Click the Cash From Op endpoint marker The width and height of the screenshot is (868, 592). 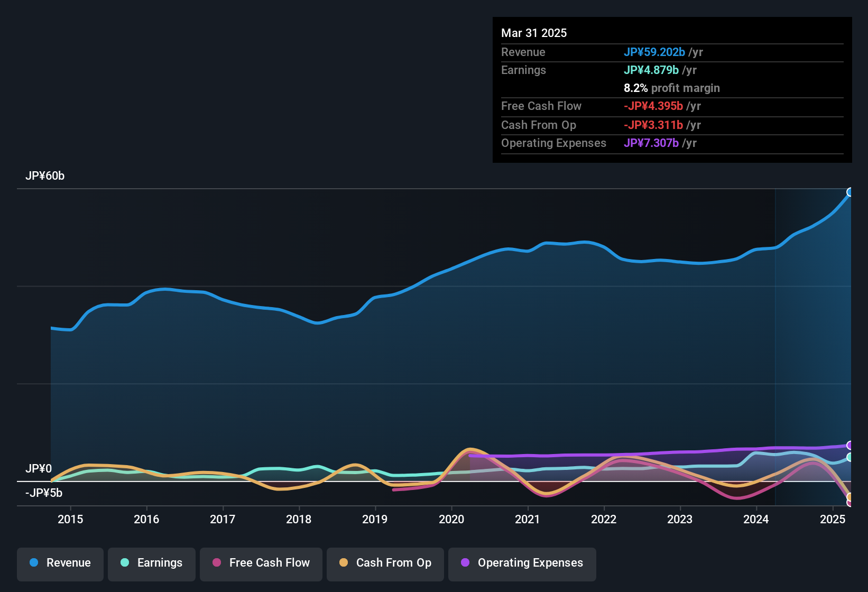click(850, 497)
